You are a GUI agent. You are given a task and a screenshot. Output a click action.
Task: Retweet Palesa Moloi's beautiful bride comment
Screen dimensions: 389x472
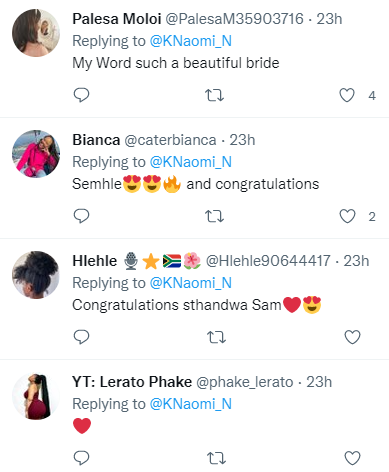(x=214, y=96)
